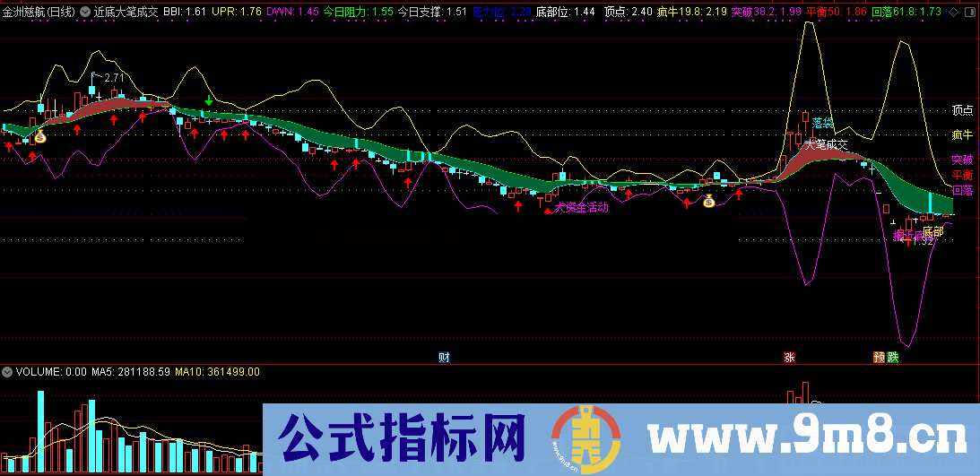
Task: Select the UPR: 1.76 value
Action: (x=236, y=12)
